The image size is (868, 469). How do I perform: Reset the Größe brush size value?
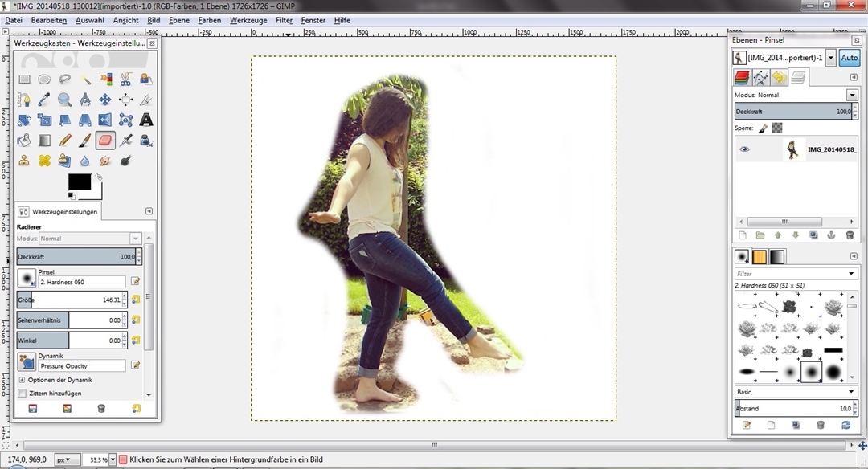click(136, 300)
